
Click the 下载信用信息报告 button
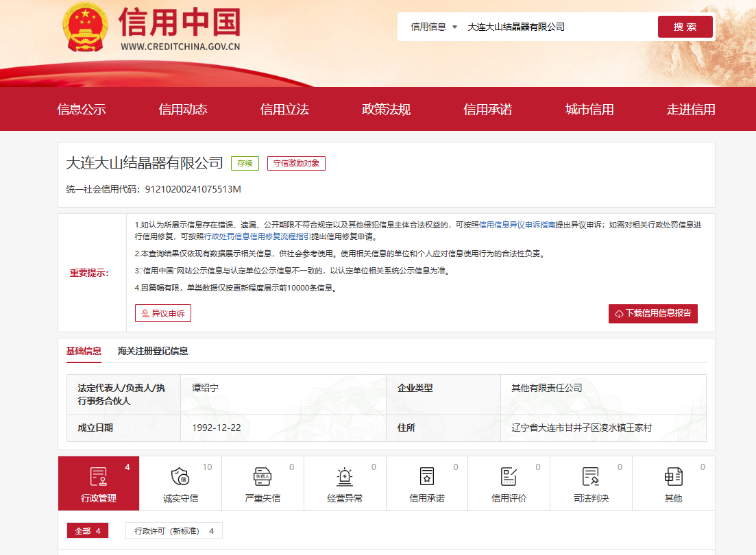coord(653,313)
